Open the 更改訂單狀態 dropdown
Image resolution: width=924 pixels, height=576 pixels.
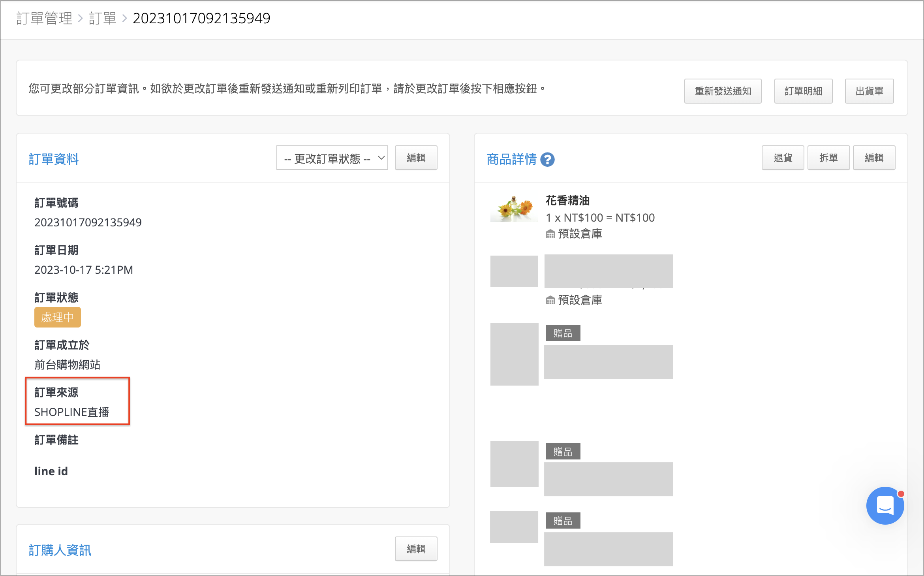tap(332, 158)
